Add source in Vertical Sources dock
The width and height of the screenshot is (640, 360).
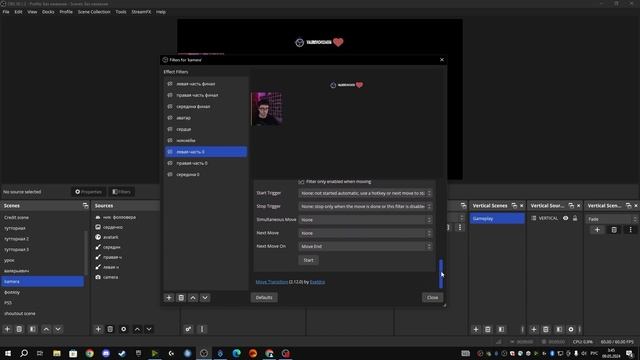coord(533,329)
